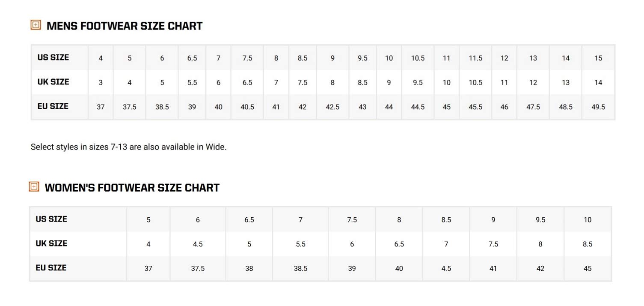Pick women's US size 5 cell
The width and height of the screenshot is (644, 306).
[x=148, y=220]
